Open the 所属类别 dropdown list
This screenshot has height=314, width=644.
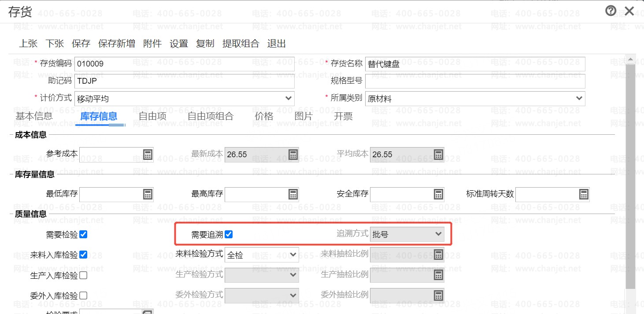579,98
